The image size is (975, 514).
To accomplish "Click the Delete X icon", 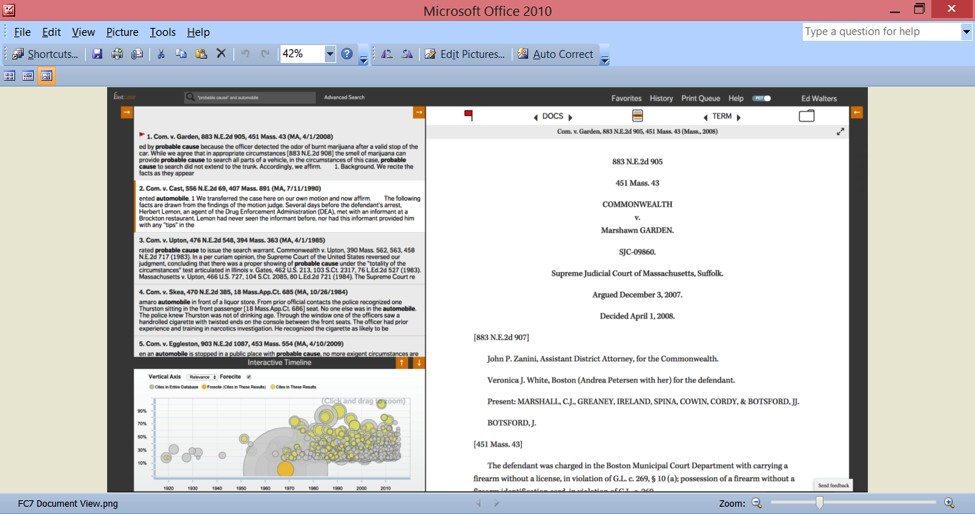I will 221,54.
